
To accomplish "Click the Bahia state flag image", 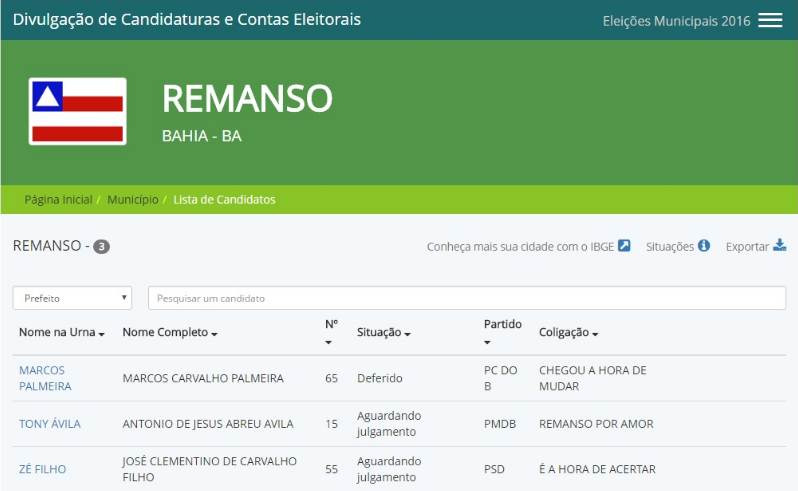I will tap(78, 111).
